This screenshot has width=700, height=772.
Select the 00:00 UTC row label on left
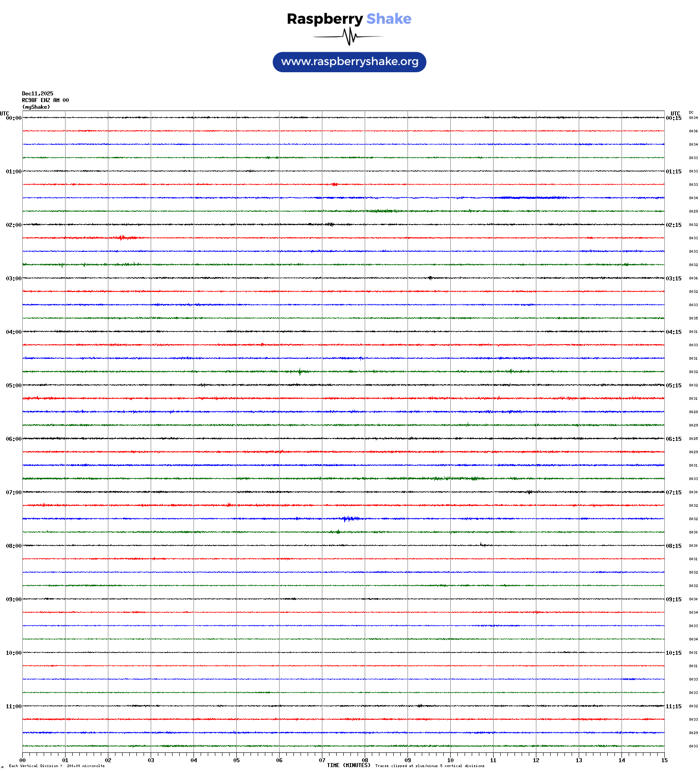click(13, 118)
